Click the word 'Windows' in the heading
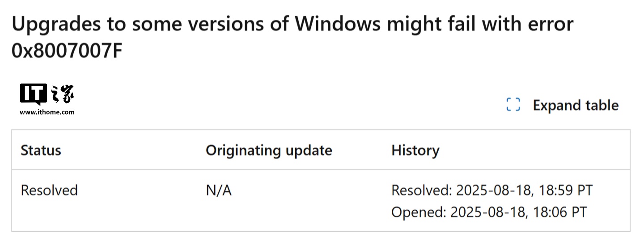644x242 pixels. [338, 24]
